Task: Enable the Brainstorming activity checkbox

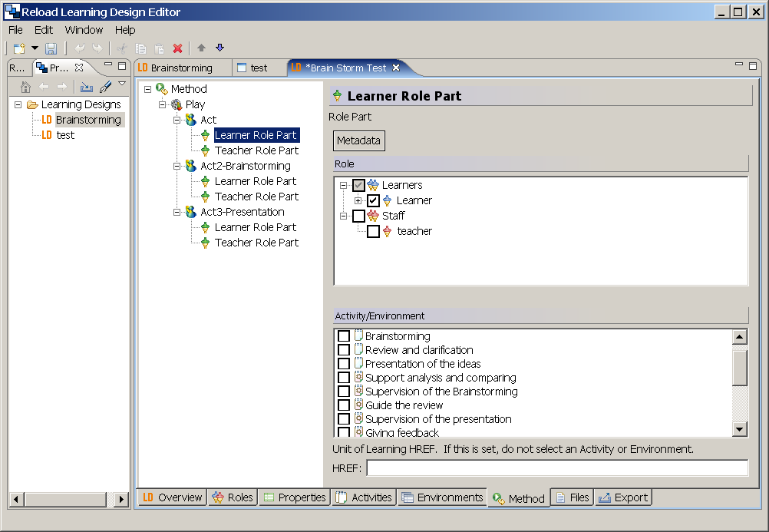Action: tap(344, 336)
